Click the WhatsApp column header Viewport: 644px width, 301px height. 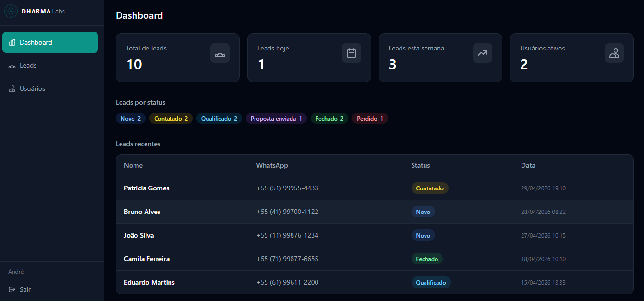click(272, 165)
